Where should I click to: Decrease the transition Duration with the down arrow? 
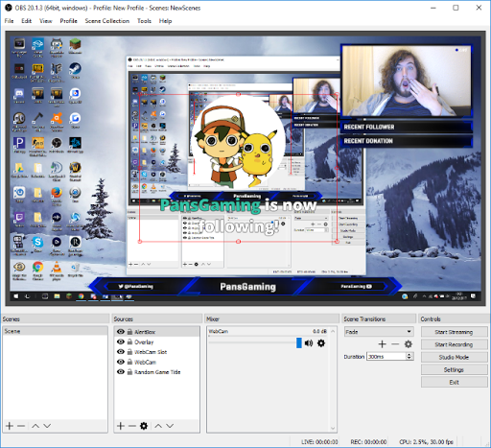[409, 358]
